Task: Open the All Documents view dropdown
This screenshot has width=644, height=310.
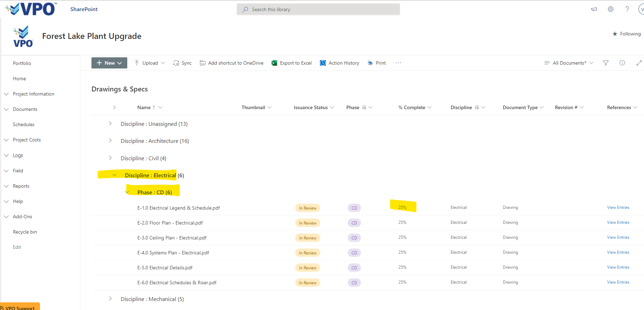Action: pos(569,63)
